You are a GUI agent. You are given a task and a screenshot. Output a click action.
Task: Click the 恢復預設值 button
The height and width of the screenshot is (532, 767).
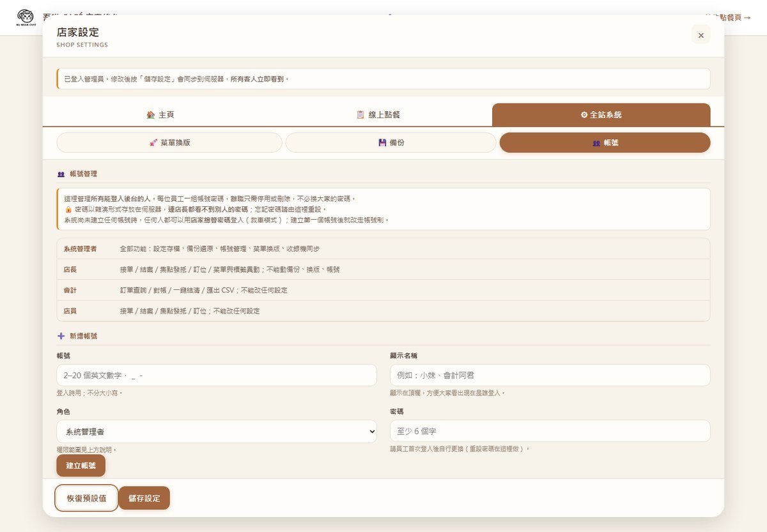[87, 498]
